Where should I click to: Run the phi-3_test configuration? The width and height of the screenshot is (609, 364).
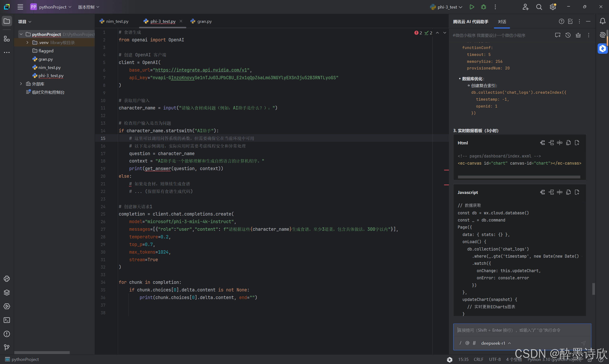pyautogui.click(x=472, y=7)
